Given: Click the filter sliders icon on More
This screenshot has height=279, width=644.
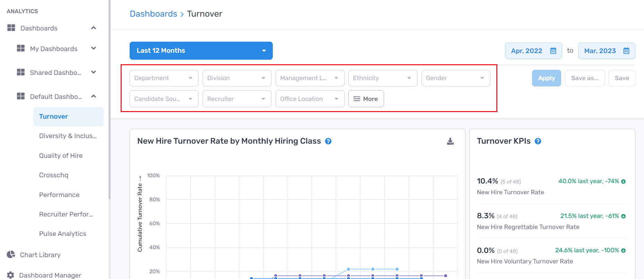Looking at the screenshot, I should click(357, 99).
